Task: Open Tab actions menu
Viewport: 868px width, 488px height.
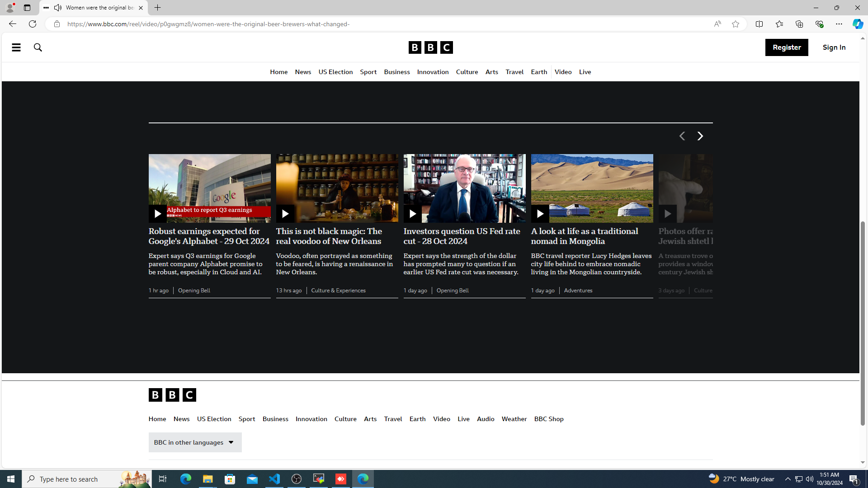Action: click(27, 8)
